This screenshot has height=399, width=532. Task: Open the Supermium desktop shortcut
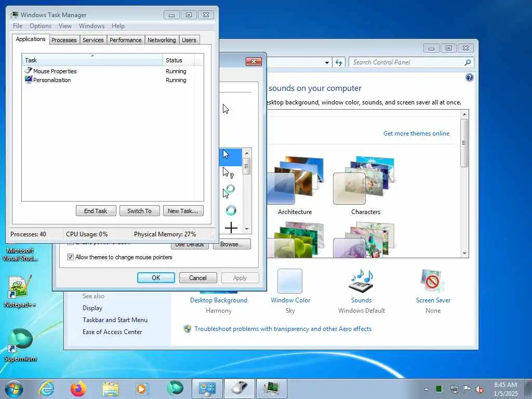pos(20,345)
